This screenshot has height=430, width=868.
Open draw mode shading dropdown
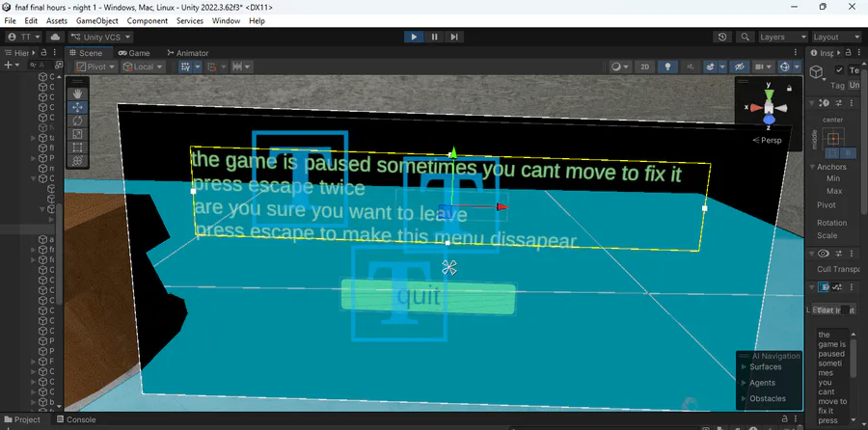[x=619, y=67]
